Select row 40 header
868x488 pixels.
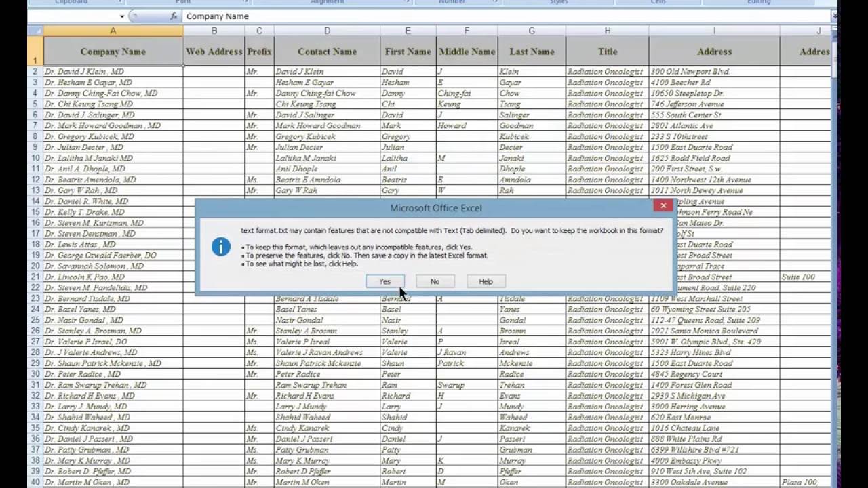[35, 482]
